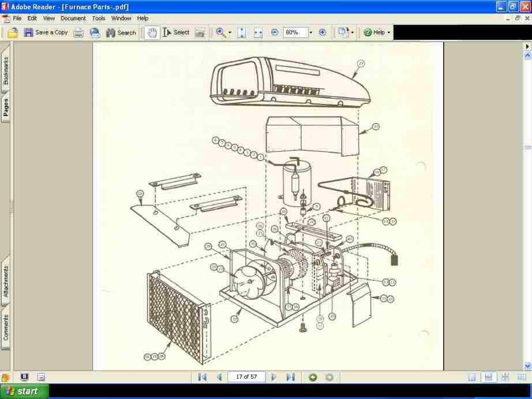
Task: Enable Continuous page layout
Action: [488, 377]
